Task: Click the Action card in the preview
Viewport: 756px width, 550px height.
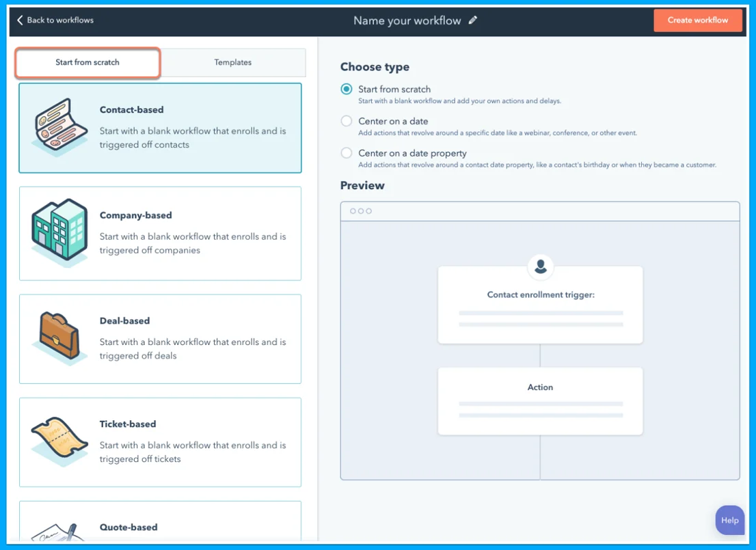Action: click(x=540, y=401)
